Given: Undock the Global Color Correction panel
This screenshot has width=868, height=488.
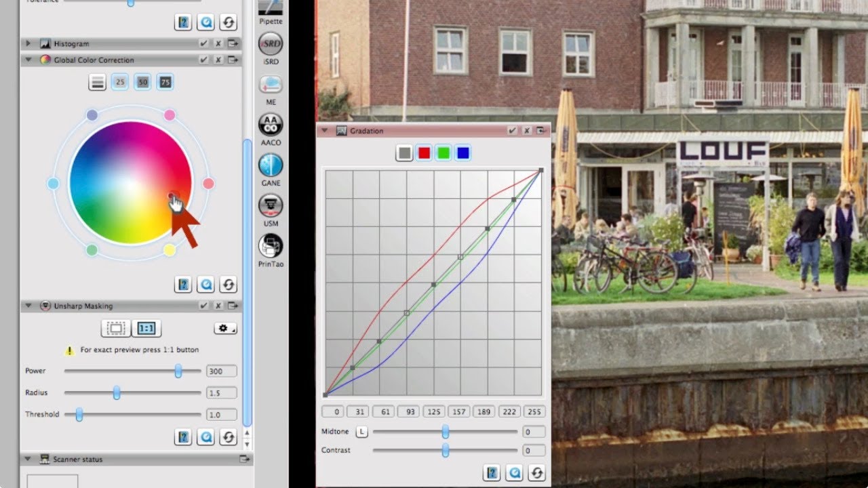Looking at the screenshot, I should tap(234, 60).
